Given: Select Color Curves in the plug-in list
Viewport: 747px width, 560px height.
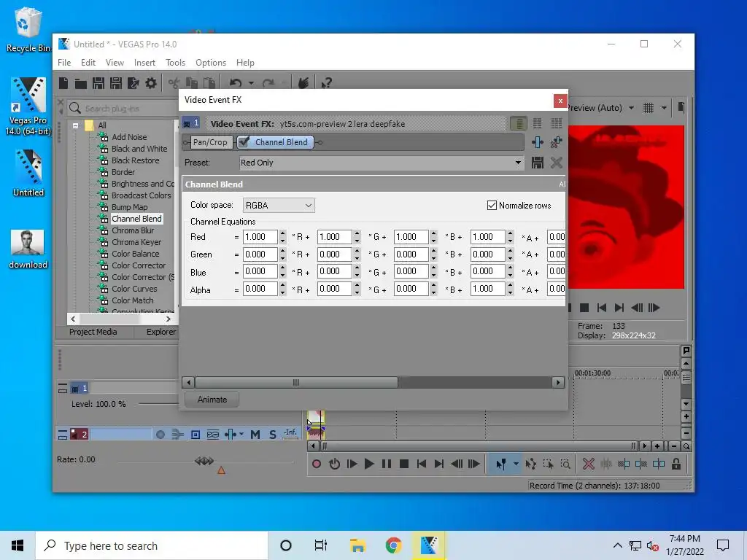Looking at the screenshot, I should tap(134, 289).
